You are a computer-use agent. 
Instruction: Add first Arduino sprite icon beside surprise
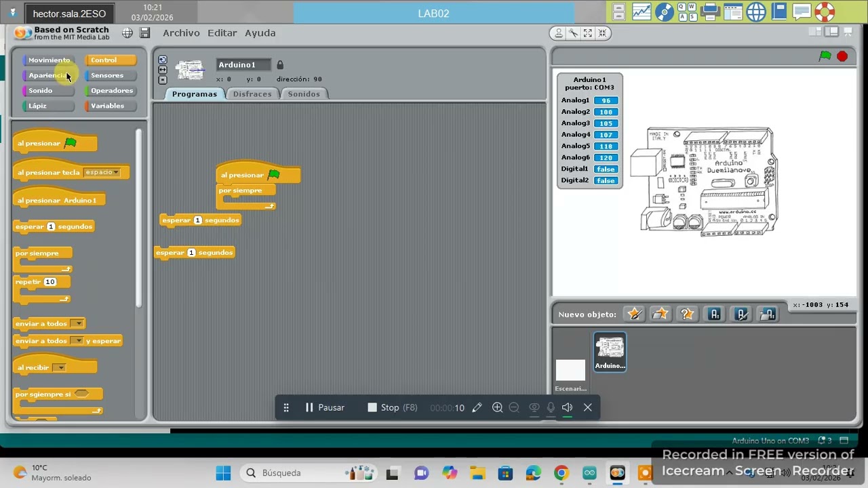(x=714, y=314)
